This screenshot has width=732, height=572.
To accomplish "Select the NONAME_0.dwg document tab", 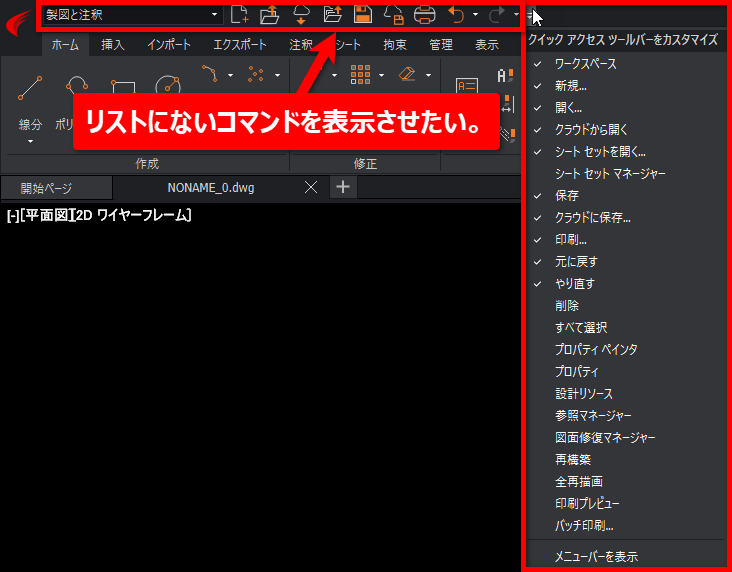I will (x=211, y=188).
